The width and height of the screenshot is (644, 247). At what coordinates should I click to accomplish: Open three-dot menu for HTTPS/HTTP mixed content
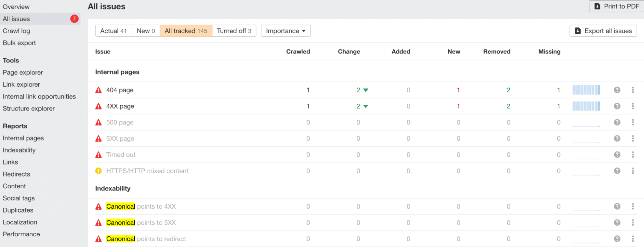pyautogui.click(x=633, y=171)
